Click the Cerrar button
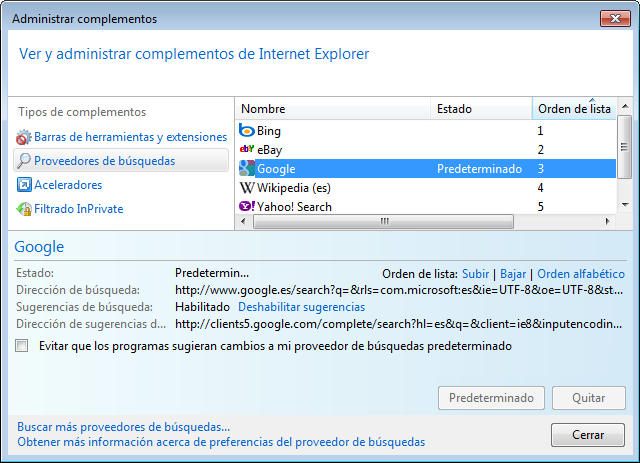This screenshot has width=640, height=463. 588,435
